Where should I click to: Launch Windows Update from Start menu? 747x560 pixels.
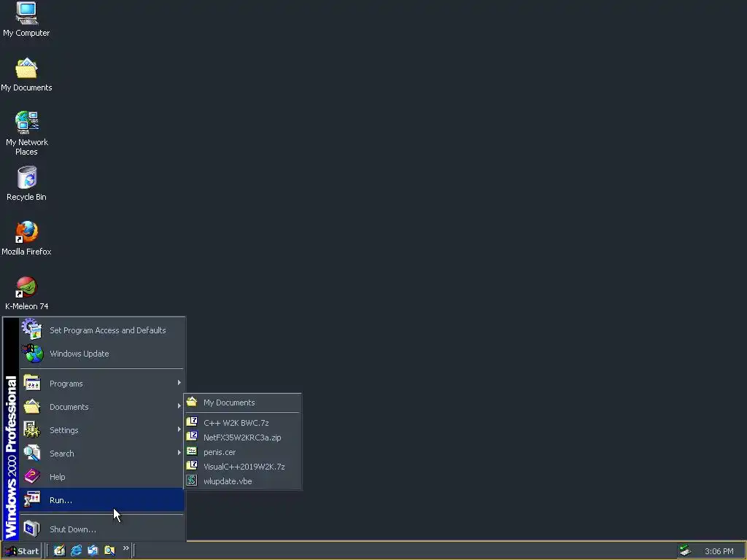(102, 354)
